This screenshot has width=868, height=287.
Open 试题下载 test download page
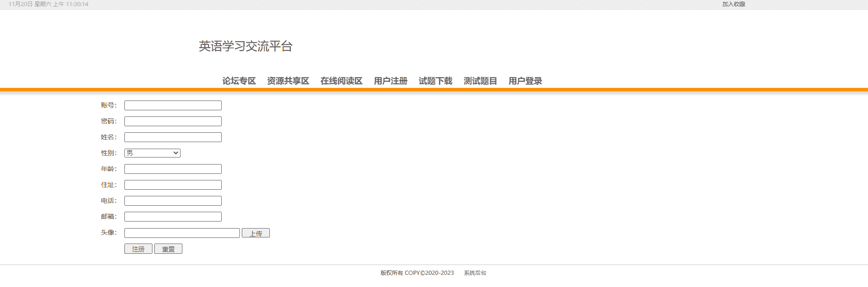point(435,81)
